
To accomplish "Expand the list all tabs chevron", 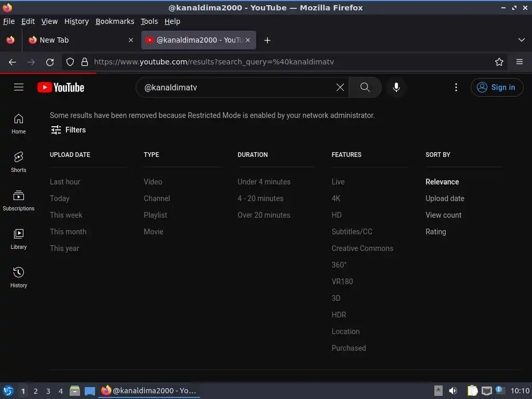I will [x=522, y=40].
